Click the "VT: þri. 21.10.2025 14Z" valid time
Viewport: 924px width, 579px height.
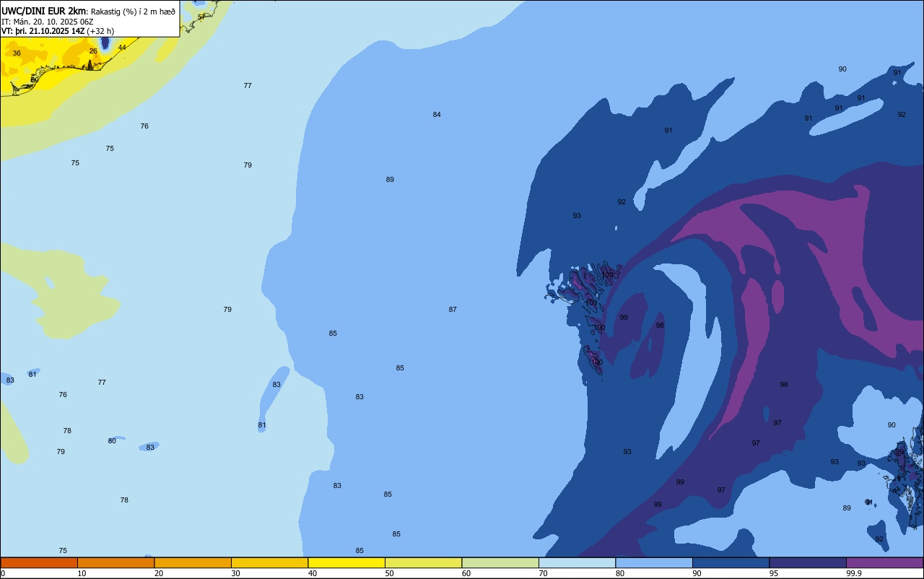(43, 31)
